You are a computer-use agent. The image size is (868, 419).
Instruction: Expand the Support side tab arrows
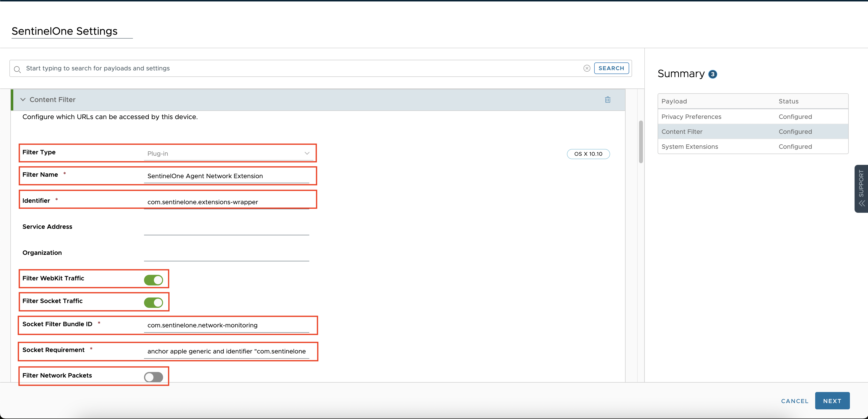(x=861, y=203)
